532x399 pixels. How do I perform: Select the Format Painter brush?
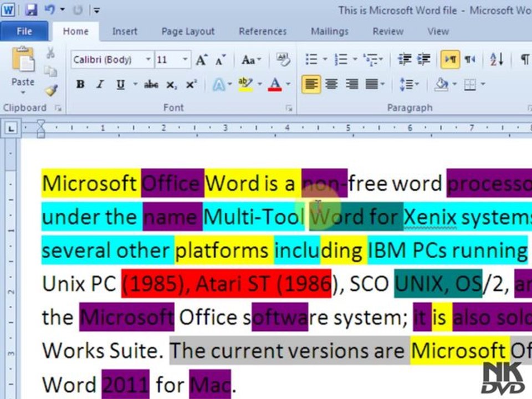coord(51,90)
